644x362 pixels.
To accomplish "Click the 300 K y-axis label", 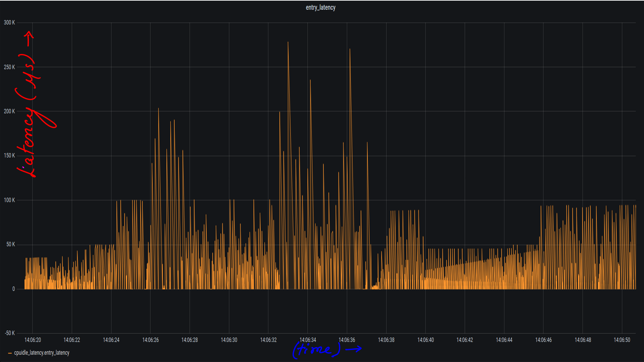I will coord(9,22).
